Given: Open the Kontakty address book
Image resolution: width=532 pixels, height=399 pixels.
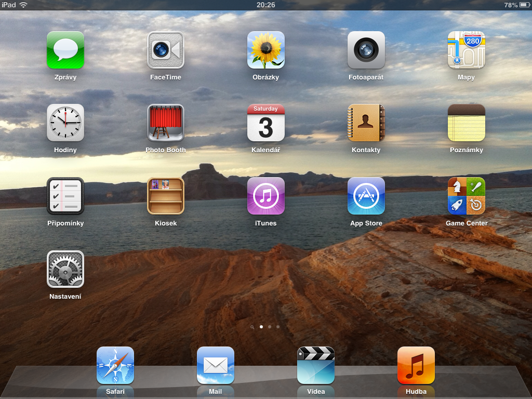Looking at the screenshot, I should [x=366, y=124].
